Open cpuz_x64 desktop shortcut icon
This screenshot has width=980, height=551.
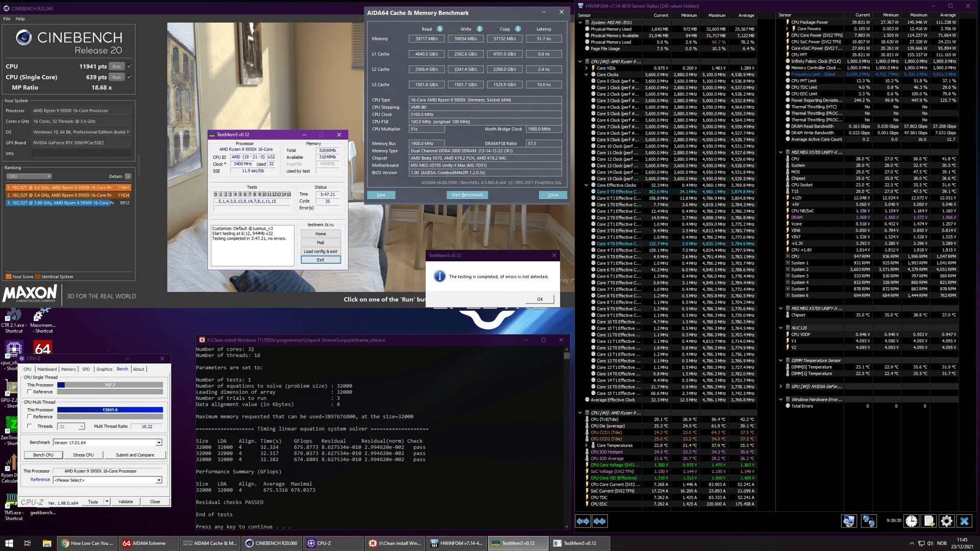13,349
